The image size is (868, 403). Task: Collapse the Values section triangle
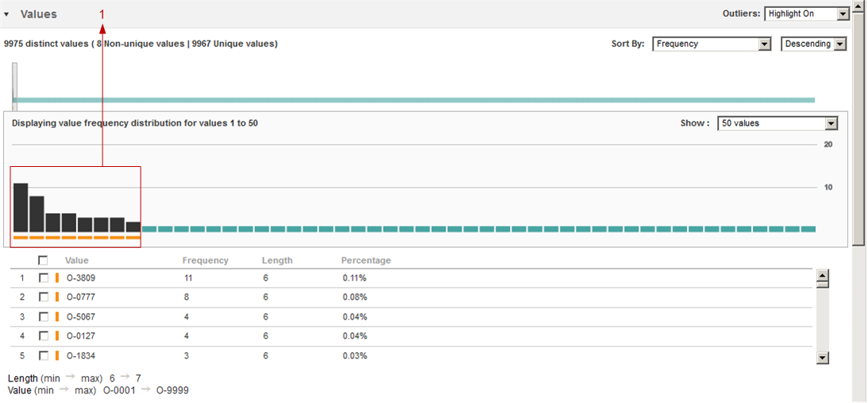[x=6, y=14]
